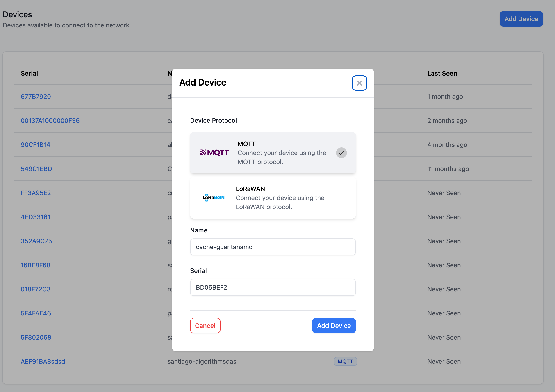Viewport: 555px width, 392px height.
Task: Click the MQTT badge next to santiago-algorithmsdas
Action: pyautogui.click(x=345, y=361)
